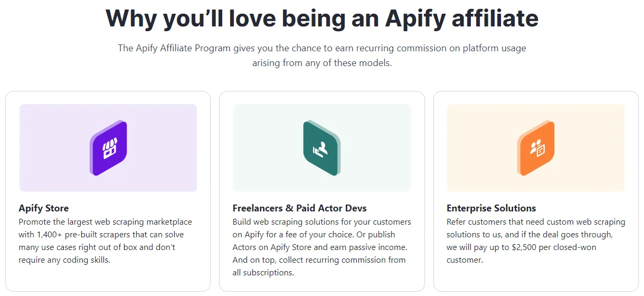Click the "arising from any of these models" line
Screen dimensions: 644x296
coord(322,63)
